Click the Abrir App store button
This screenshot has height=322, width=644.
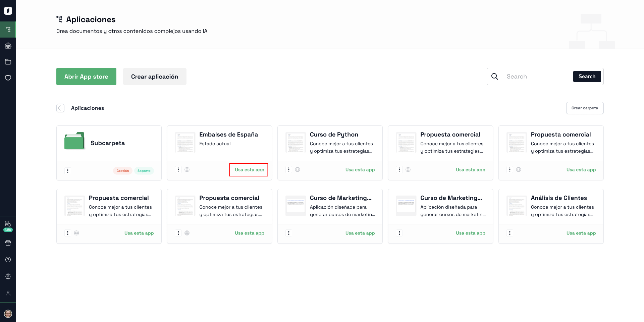point(86,76)
